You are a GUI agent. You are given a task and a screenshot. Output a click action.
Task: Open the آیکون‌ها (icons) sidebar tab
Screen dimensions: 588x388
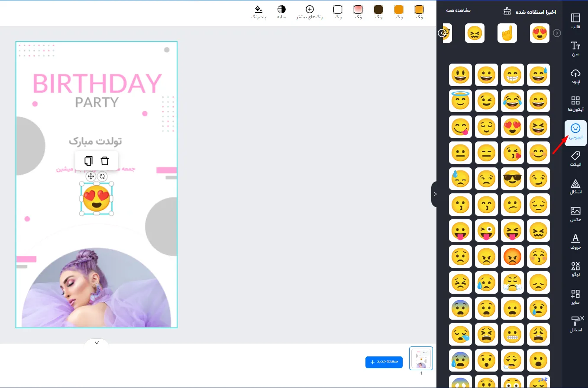pyautogui.click(x=575, y=104)
